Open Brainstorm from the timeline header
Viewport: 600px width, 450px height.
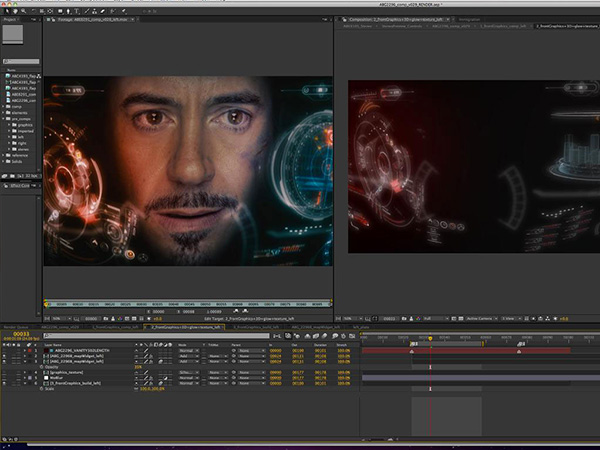click(x=335, y=336)
